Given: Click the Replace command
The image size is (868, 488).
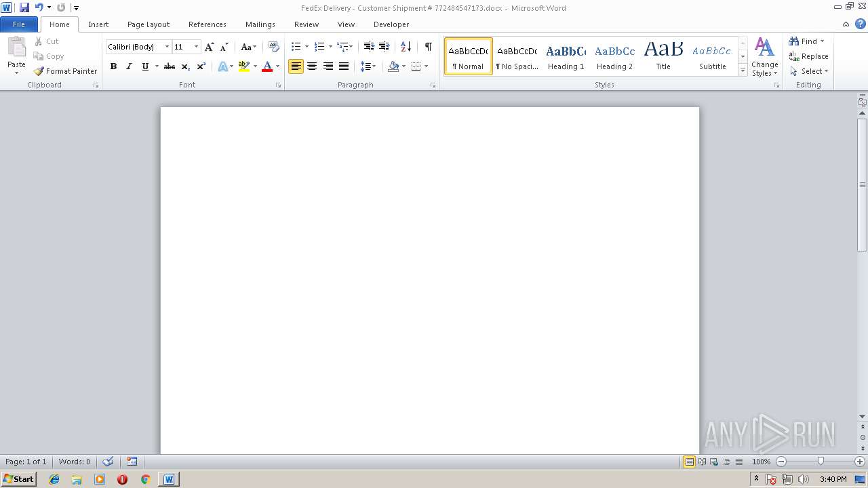Looking at the screenshot, I should click(x=808, y=56).
